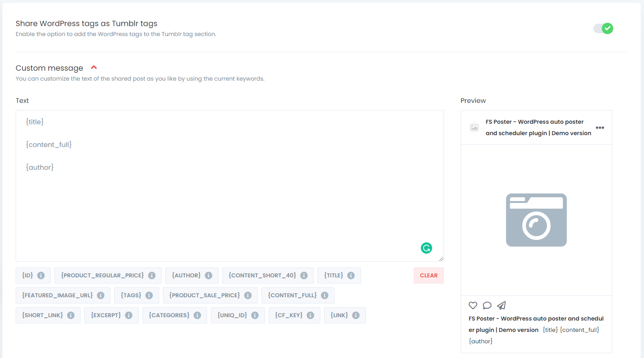Show info for {FEATURED_IMAGE_URL} keyword
The height and width of the screenshot is (358, 644).
click(100, 295)
